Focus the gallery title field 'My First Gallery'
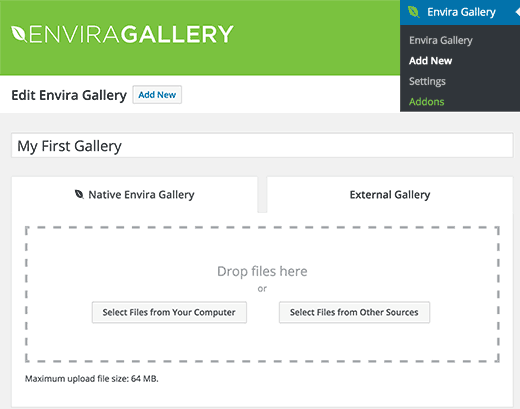Image resolution: width=520 pixels, height=409 pixels. (x=262, y=146)
